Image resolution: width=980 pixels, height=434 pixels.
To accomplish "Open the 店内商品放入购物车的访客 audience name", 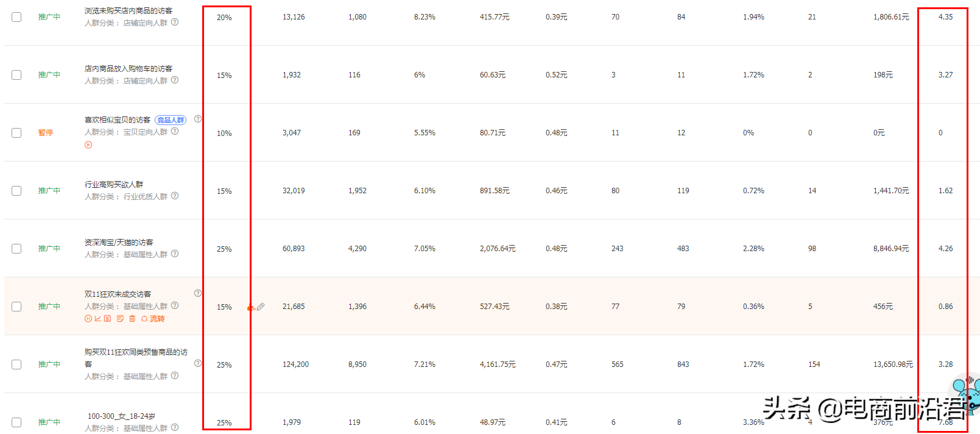I will 129,69.
